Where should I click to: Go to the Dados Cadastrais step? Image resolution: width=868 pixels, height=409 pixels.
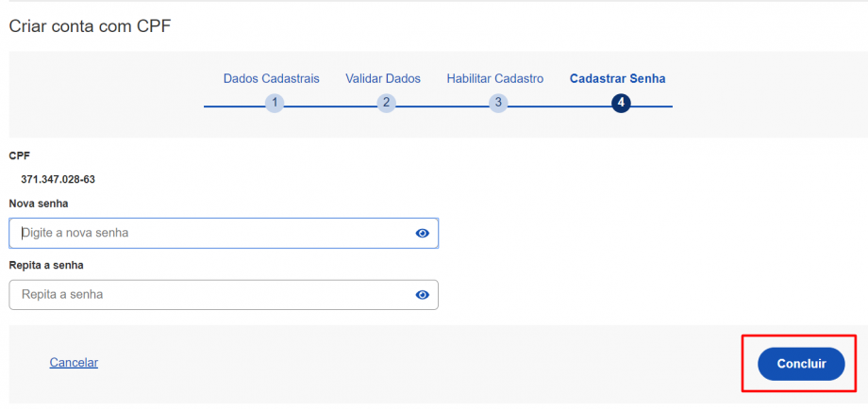tap(271, 78)
